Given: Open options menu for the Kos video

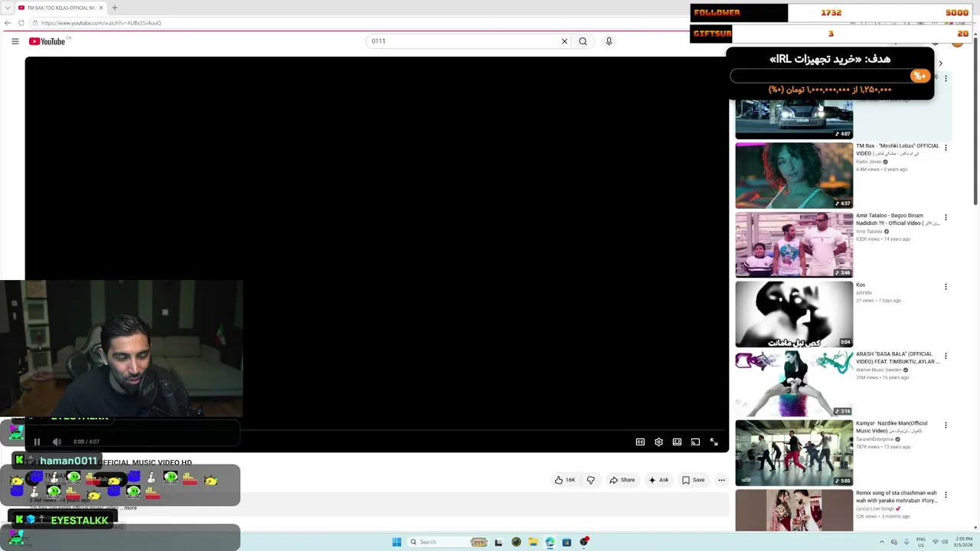Looking at the screenshot, I should tap(946, 287).
